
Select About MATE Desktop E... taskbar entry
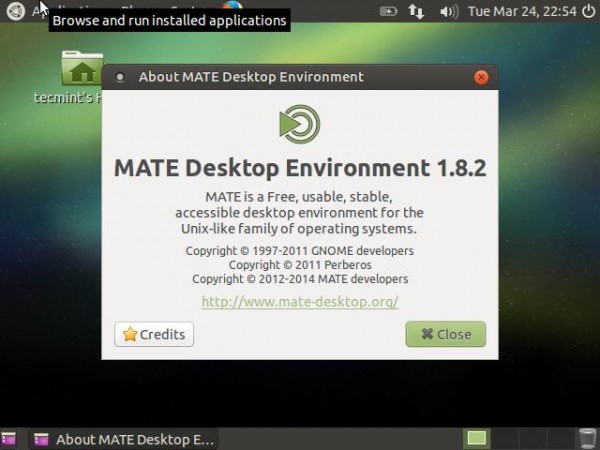coord(123,439)
